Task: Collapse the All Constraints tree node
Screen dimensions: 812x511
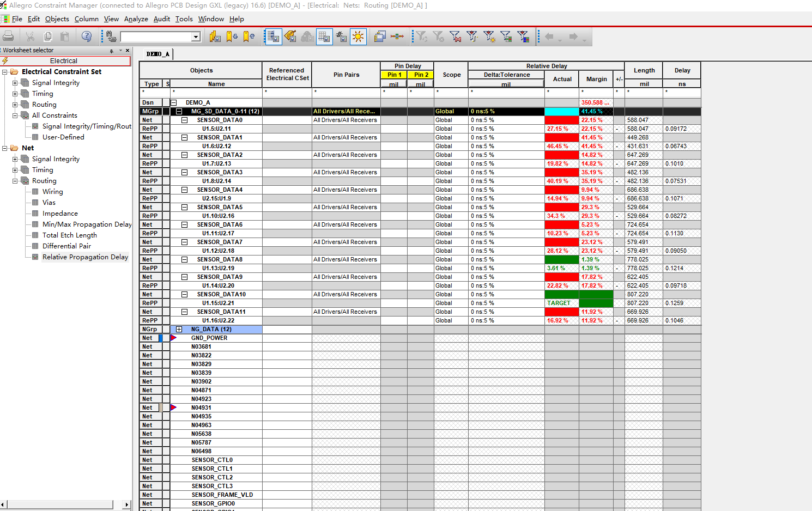Action: tap(15, 115)
